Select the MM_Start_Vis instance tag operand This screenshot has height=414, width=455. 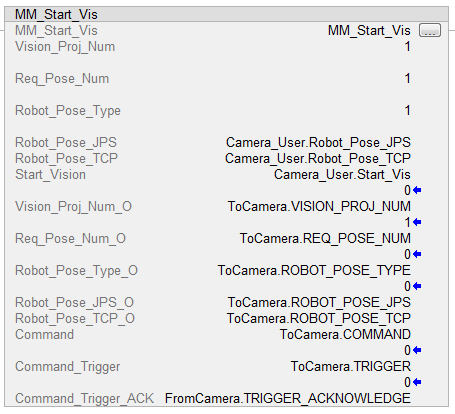click(369, 31)
